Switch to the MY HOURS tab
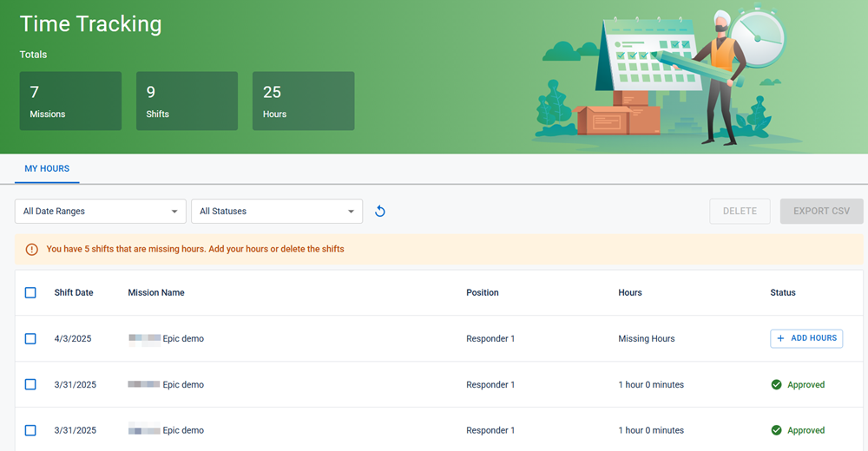Image resolution: width=868 pixels, height=451 pixels. pos(47,168)
